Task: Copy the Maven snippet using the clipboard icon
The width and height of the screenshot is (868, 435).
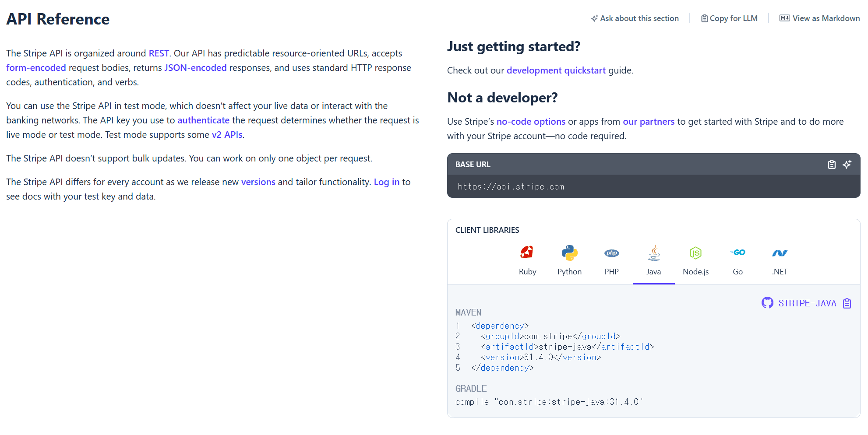Action: (847, 302)
